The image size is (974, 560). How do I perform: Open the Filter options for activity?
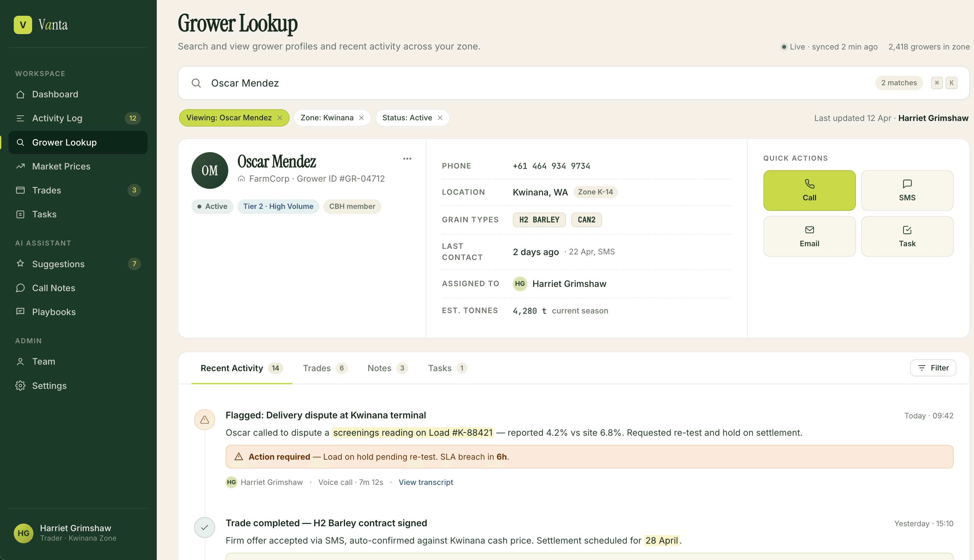tap(932, 368)
